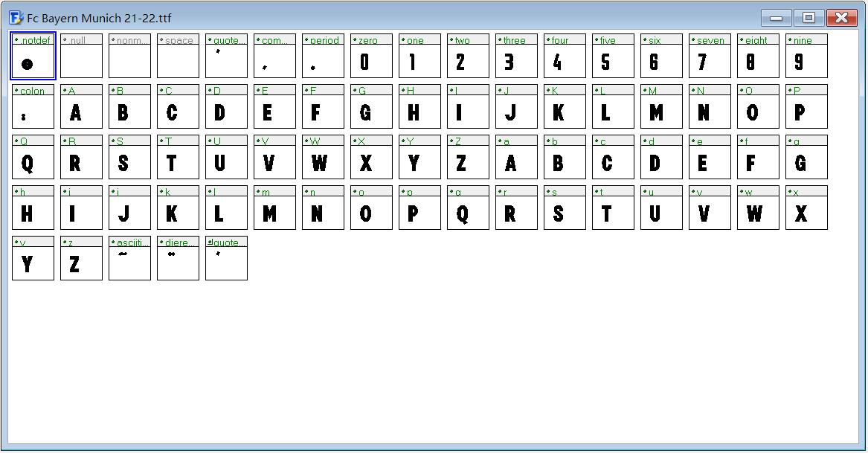Select the empty null glyph cell

click(x=81, y=56)
